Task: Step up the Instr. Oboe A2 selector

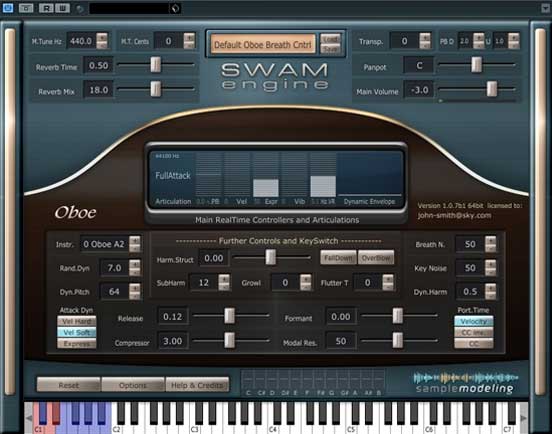Action: coord(134,240)
